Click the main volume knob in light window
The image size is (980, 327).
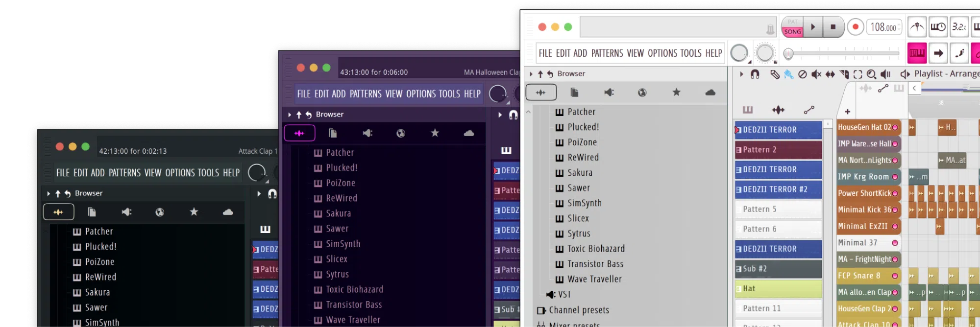point(739,53)
